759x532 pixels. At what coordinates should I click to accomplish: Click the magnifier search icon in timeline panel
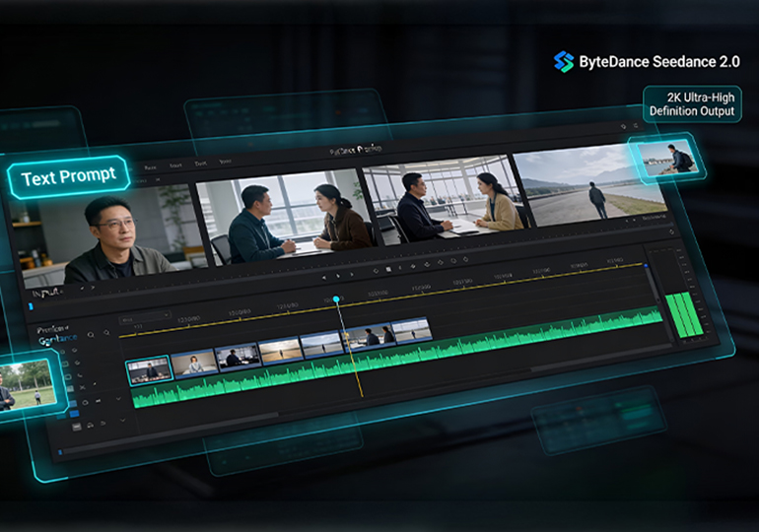pyautogui.click(x=91, y=334)
